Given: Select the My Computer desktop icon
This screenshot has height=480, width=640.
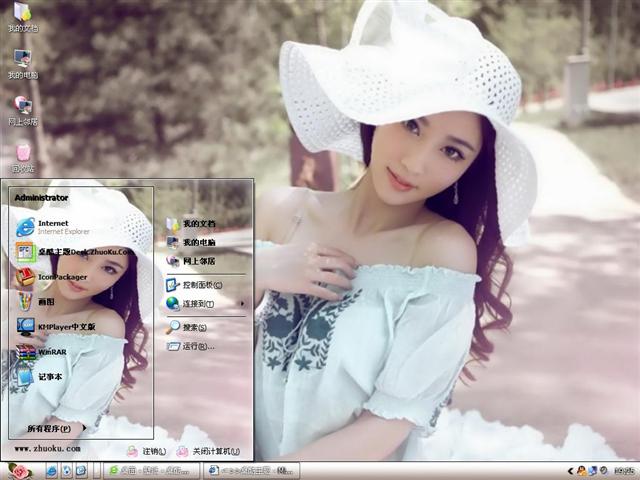Looking at the screenshot, I should pos(22,64).
